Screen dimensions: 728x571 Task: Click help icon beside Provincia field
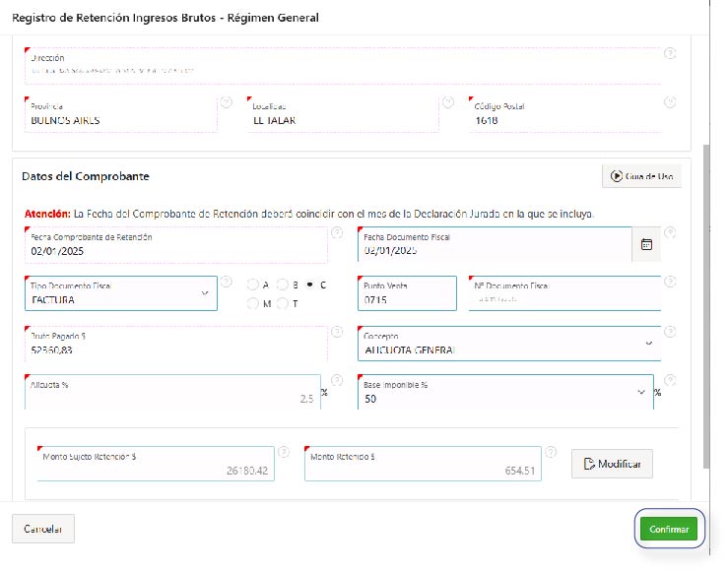(227, 101)
